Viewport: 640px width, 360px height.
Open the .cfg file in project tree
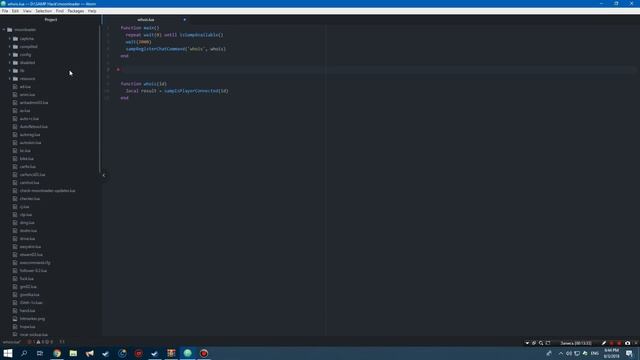pos(35,263)
